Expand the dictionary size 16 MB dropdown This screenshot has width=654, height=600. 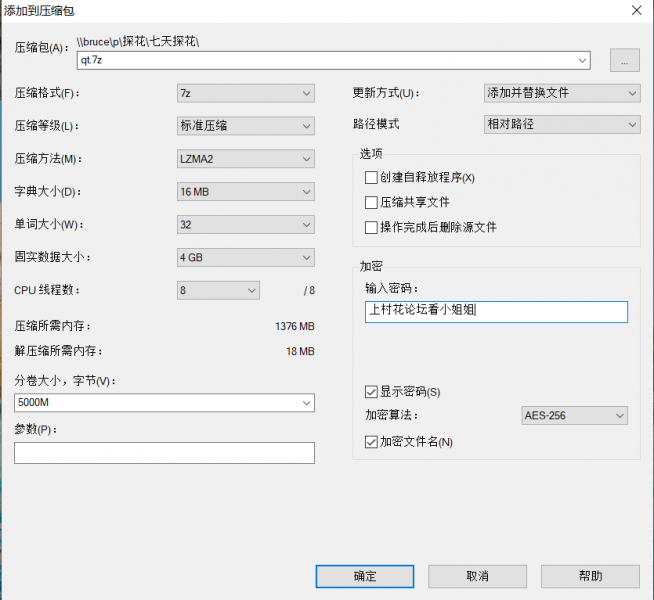pyautogui.click(x=245, y=192)
